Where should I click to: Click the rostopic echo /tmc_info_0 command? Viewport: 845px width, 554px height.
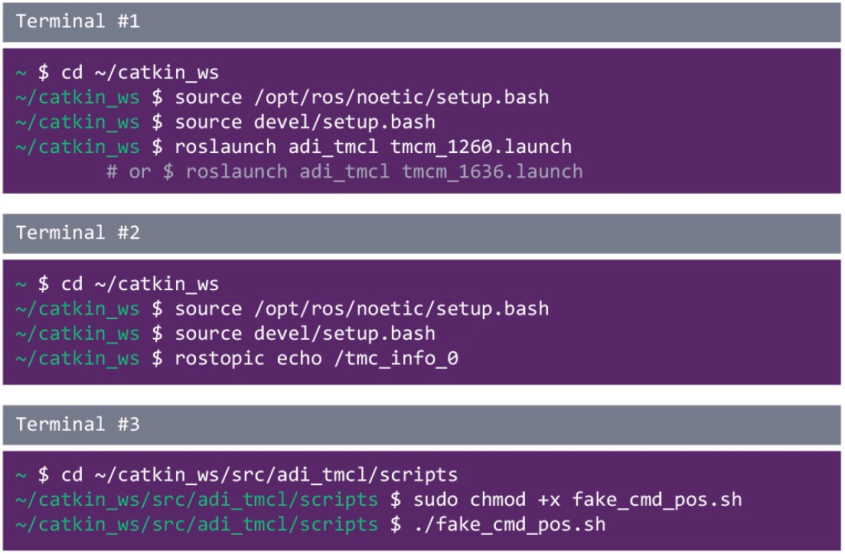click(x=316, y=358)
